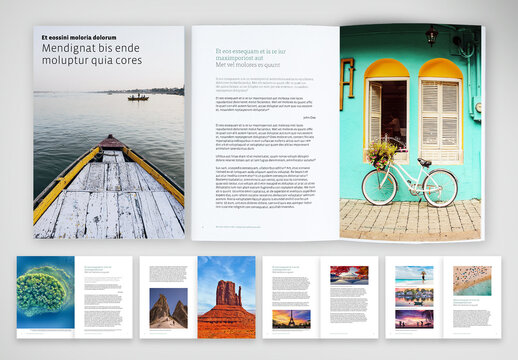Select the aerial green island photo
Image resolution: width=518 pixels, height=360 pixels.
point(46,292)
